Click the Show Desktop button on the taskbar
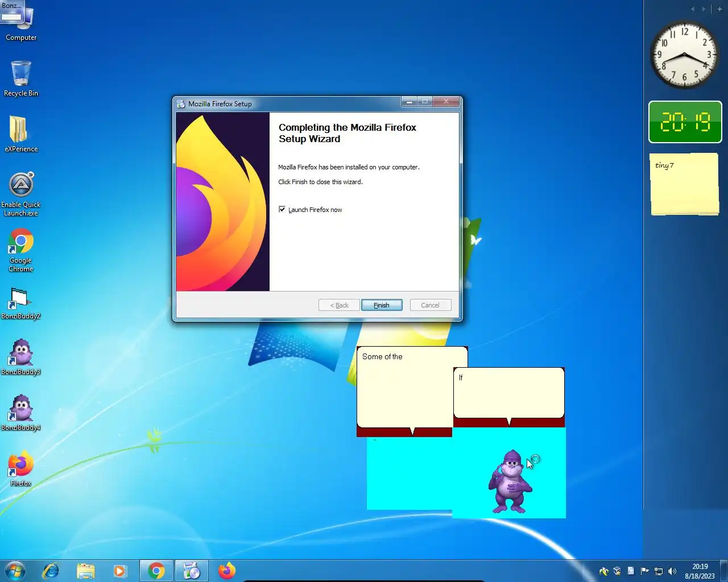Screen dimensions: 728x582 (x=724, y=571)
